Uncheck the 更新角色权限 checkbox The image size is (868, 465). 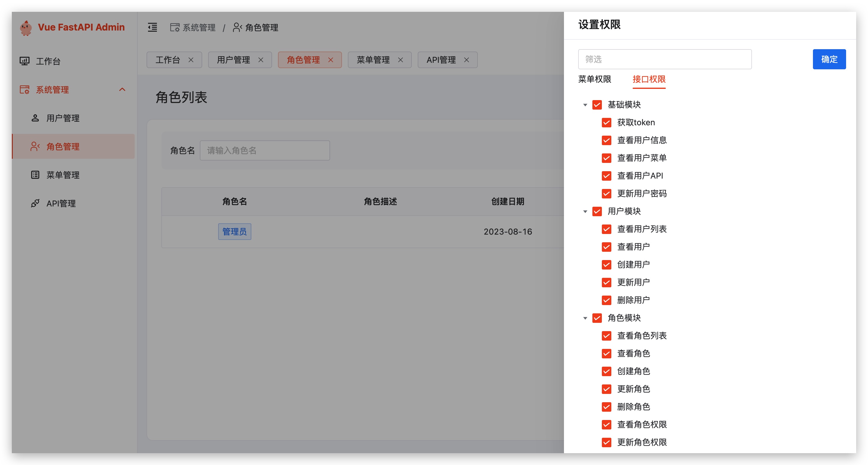click(x=606, y=442)
